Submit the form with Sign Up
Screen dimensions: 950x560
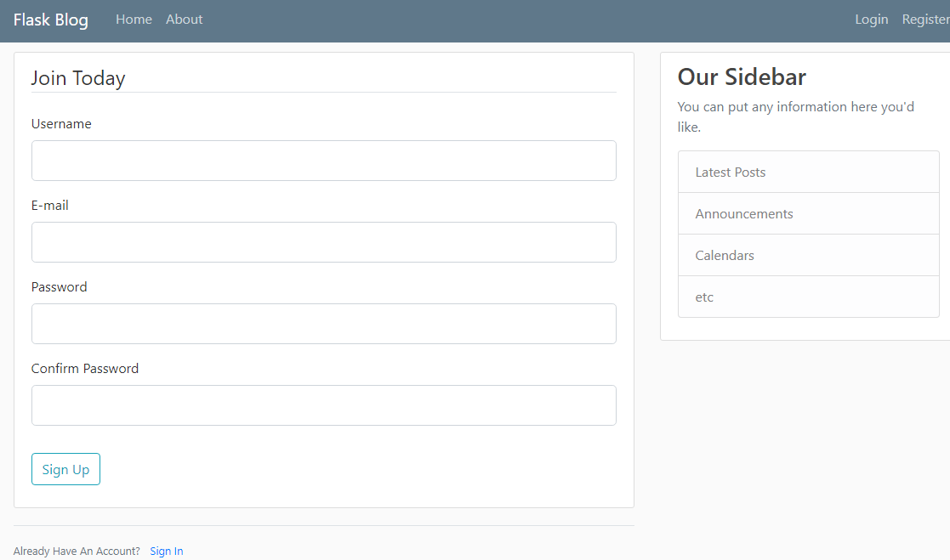coord(65,469)
